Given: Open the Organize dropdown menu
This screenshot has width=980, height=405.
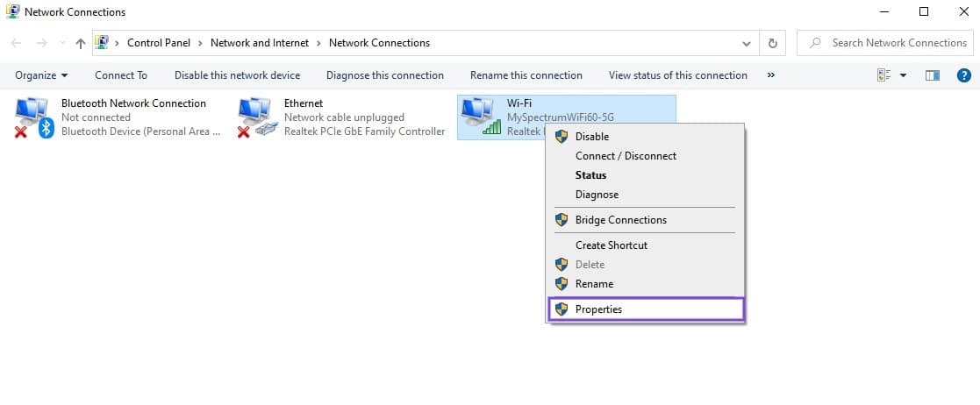Looking at the screenshot, I should click(41, 75).
